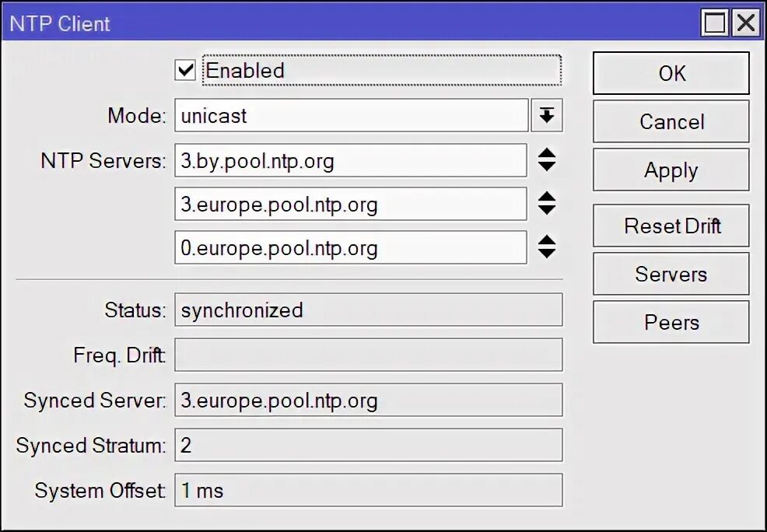The width and height of the screenshot is (767, 532).
Task: Open the Servers button
Action: point(671,274)
